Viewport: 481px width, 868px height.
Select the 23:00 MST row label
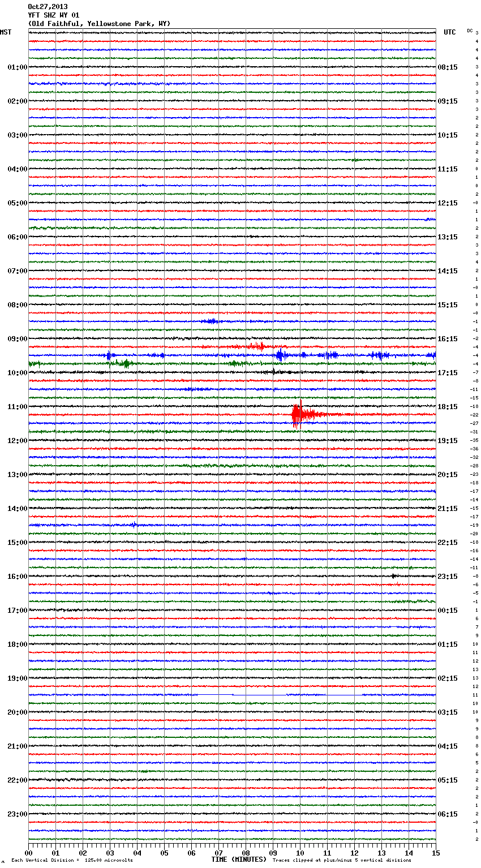click(18, 814)
